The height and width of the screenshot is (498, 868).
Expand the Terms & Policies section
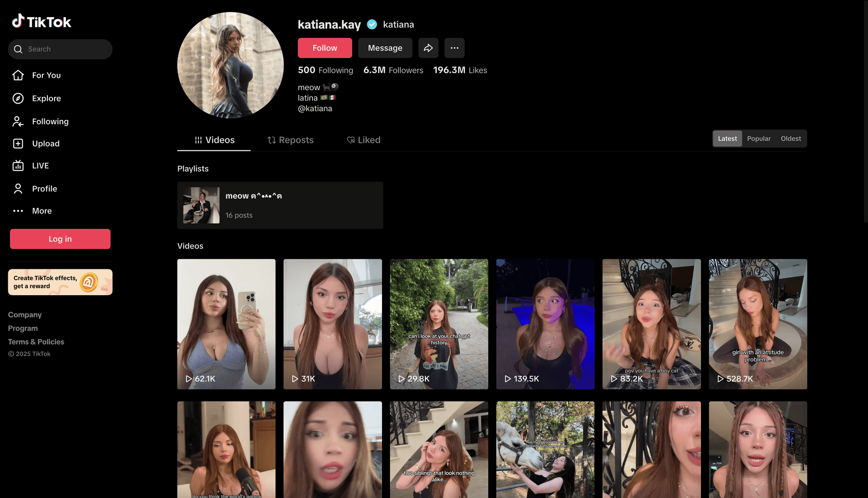point(36,342)
